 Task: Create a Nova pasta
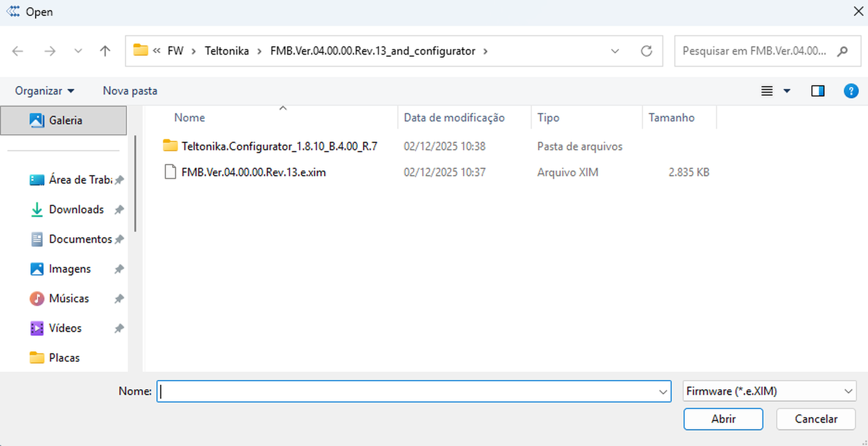[x=130, y=91]
